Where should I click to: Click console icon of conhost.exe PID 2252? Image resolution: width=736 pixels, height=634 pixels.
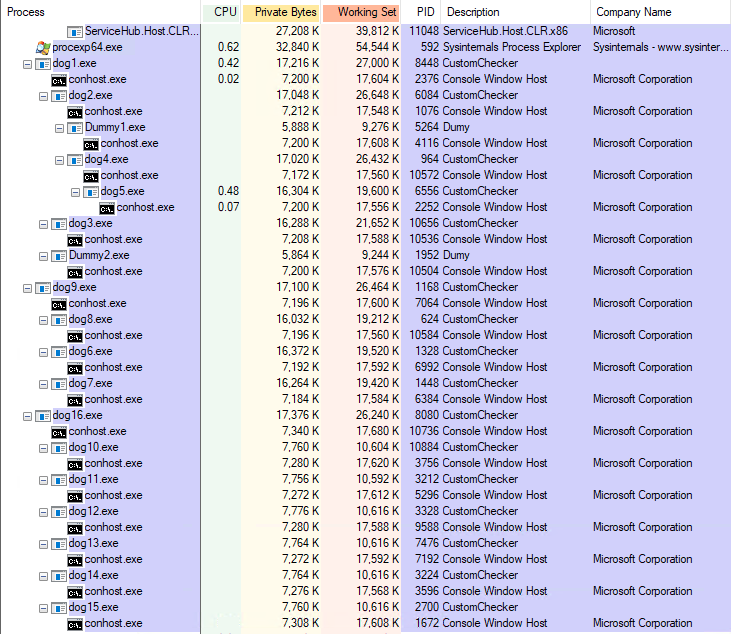point(107,208)
